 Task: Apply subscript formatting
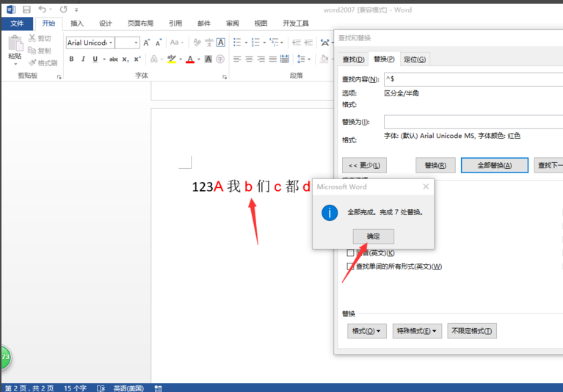[x=126, y=59]
